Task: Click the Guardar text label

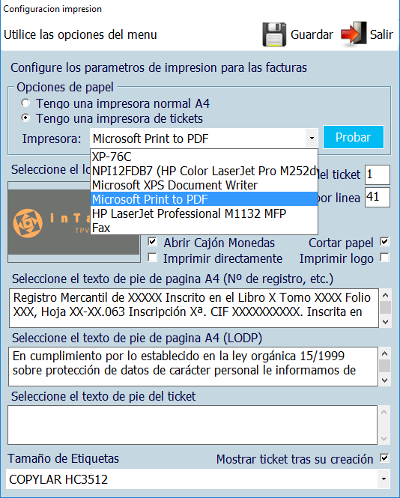Action: tap(312, 35)
